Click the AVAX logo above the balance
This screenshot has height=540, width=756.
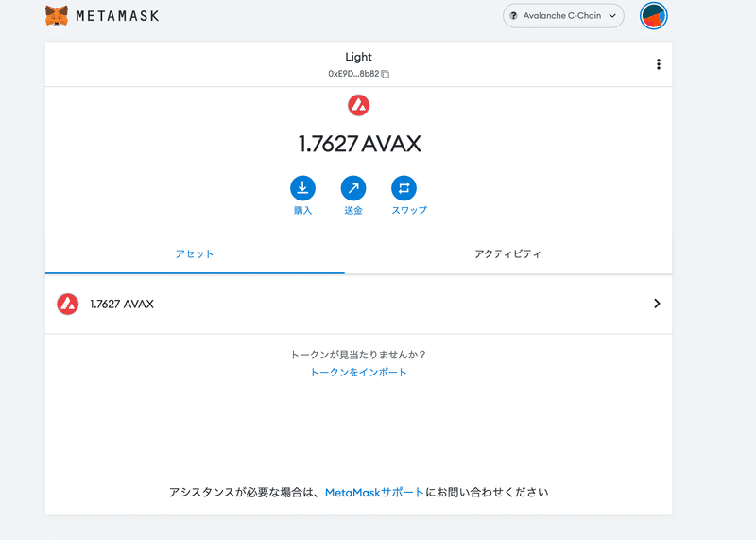(358, 105)
